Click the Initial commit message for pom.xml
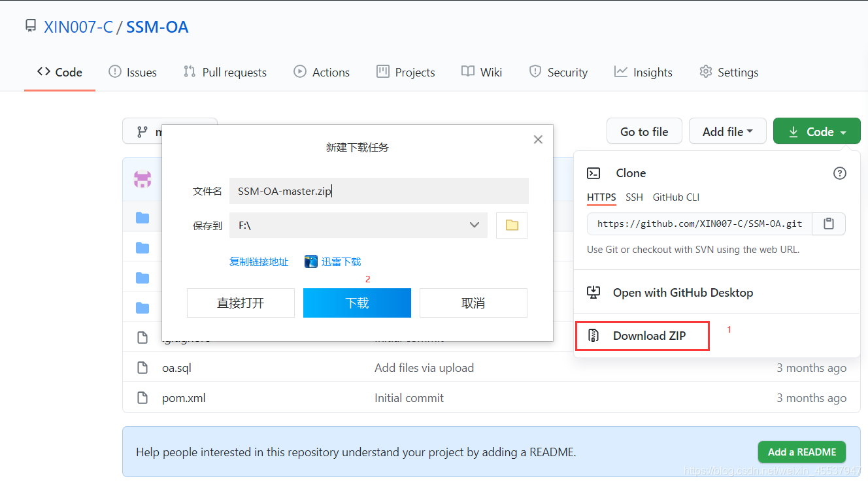The width and height of the screenshot is (868, 483). [x=409, y=398]
